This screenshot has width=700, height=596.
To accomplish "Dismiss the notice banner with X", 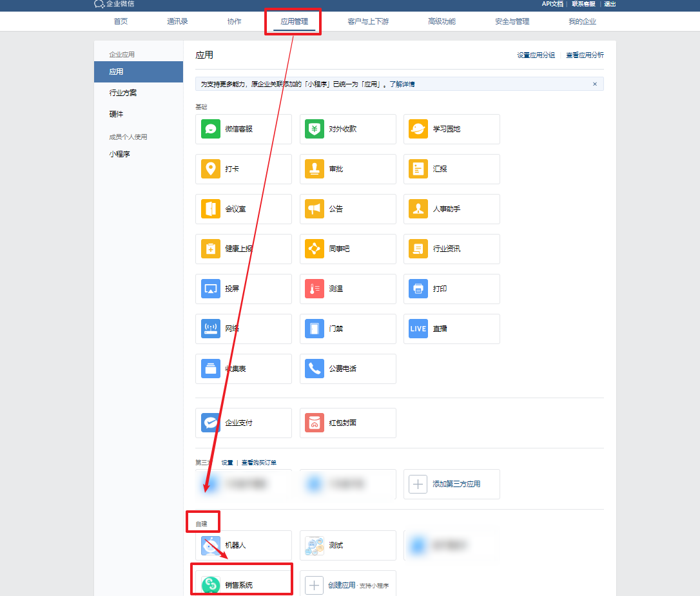I will (x=595, y=84).
